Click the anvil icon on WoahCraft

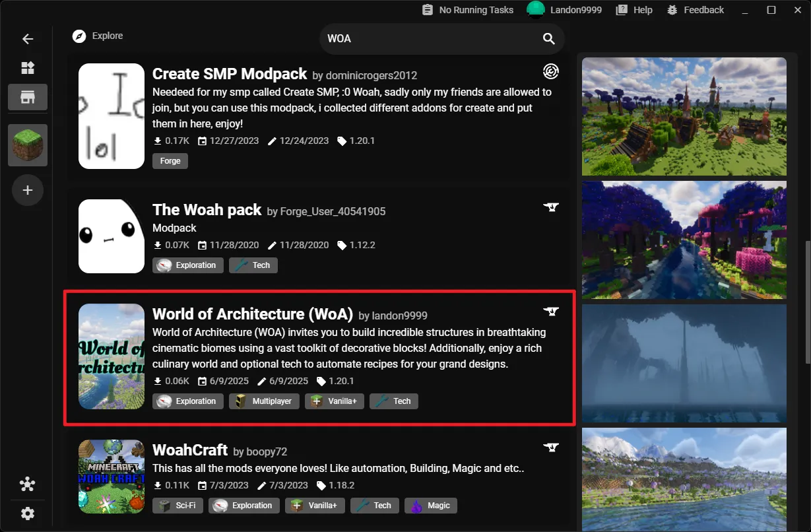[551, 448]
